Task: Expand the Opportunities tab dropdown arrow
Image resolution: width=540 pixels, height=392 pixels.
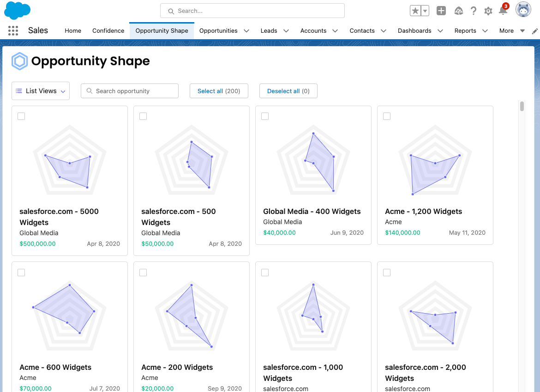Action: [x=246, y=31]
